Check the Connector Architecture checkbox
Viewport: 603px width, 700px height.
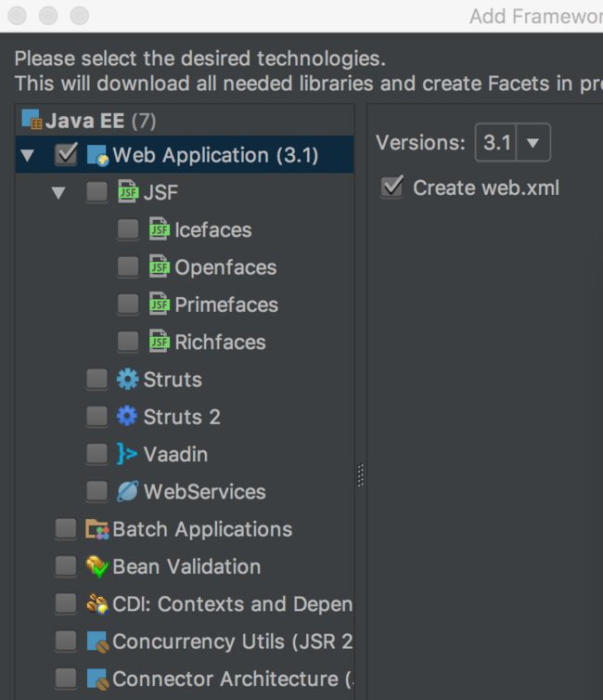coord(66,679)
